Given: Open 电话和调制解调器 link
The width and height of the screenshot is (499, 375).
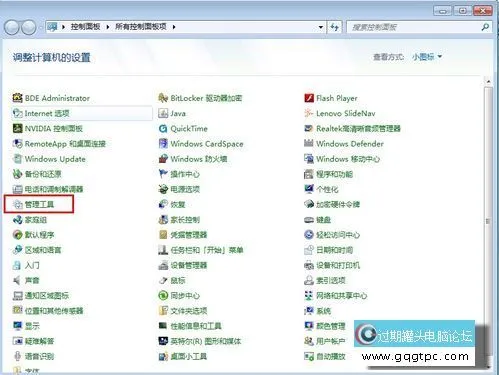Looking at the screenshot, I should (x=54, y=189).
